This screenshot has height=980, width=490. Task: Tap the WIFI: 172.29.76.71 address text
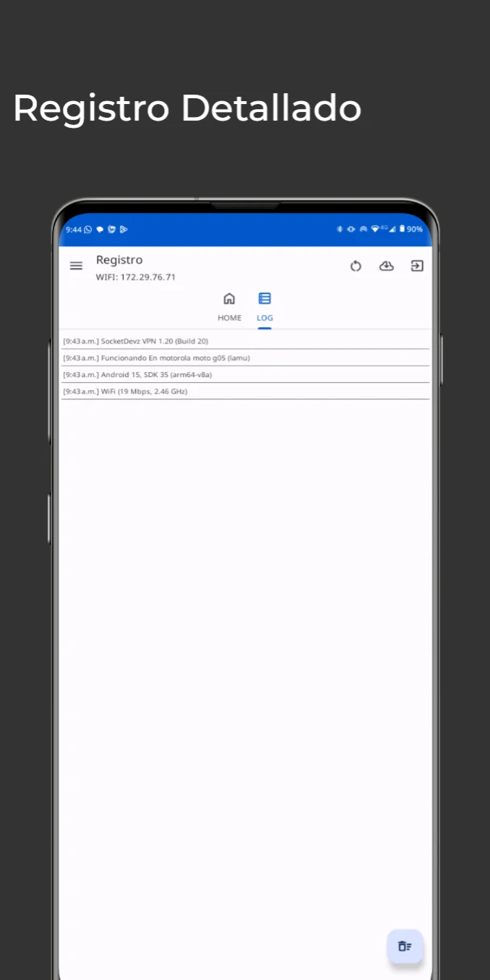(x=136, y=277)
